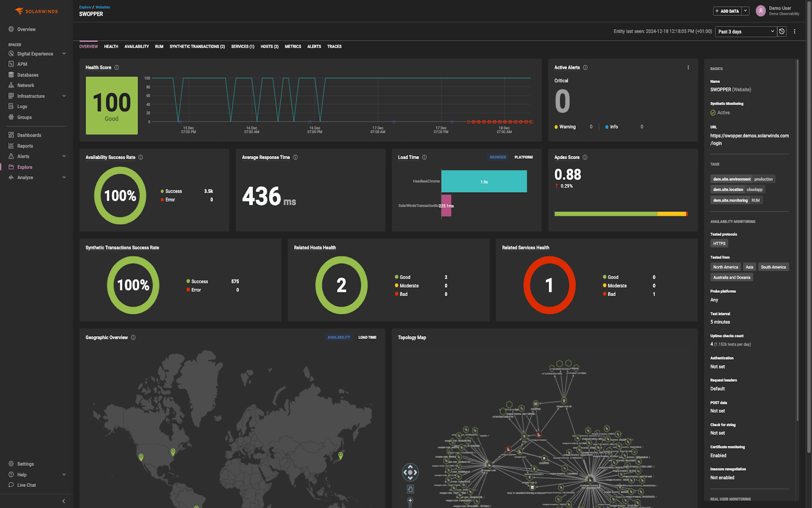
Task: Open the Databases section in the sidebar
Action: [x=27, y=75]
